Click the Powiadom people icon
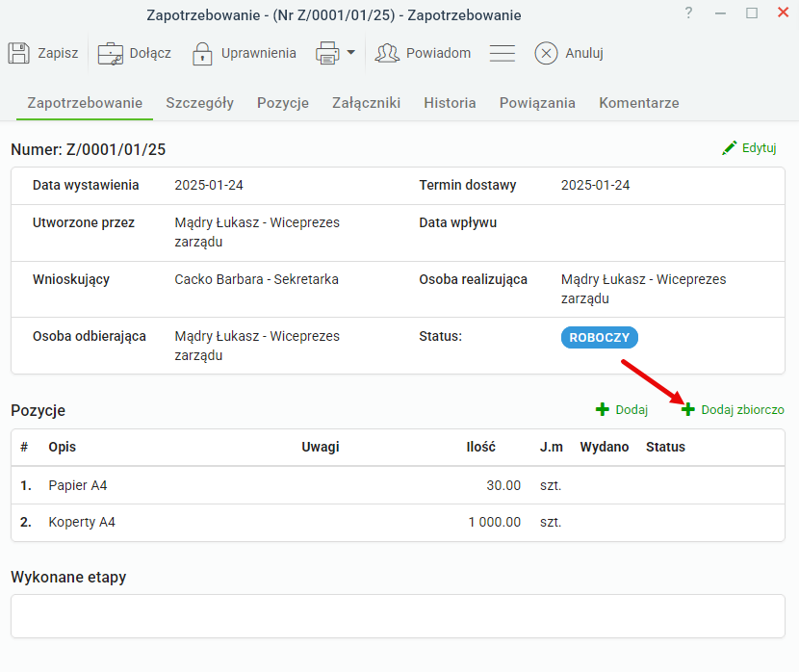799x672 pixels. pyautogui.click(x=387, y=53)
